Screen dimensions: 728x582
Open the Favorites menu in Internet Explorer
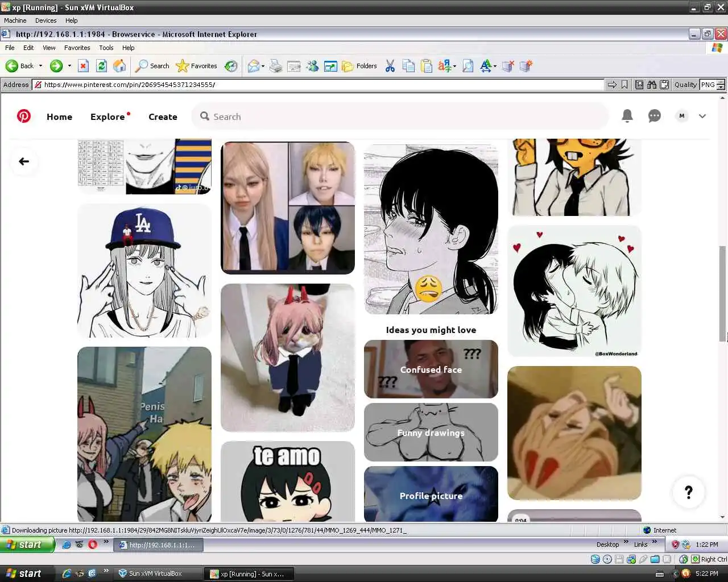coord(77,48)
